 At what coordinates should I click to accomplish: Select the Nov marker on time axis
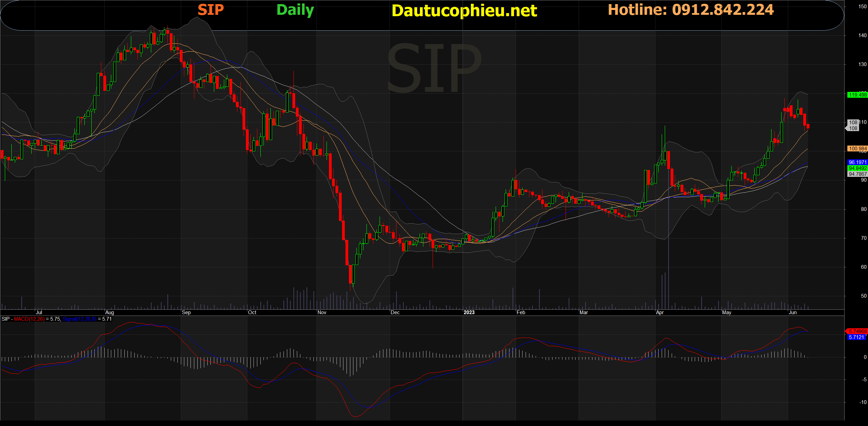[322, 312]
